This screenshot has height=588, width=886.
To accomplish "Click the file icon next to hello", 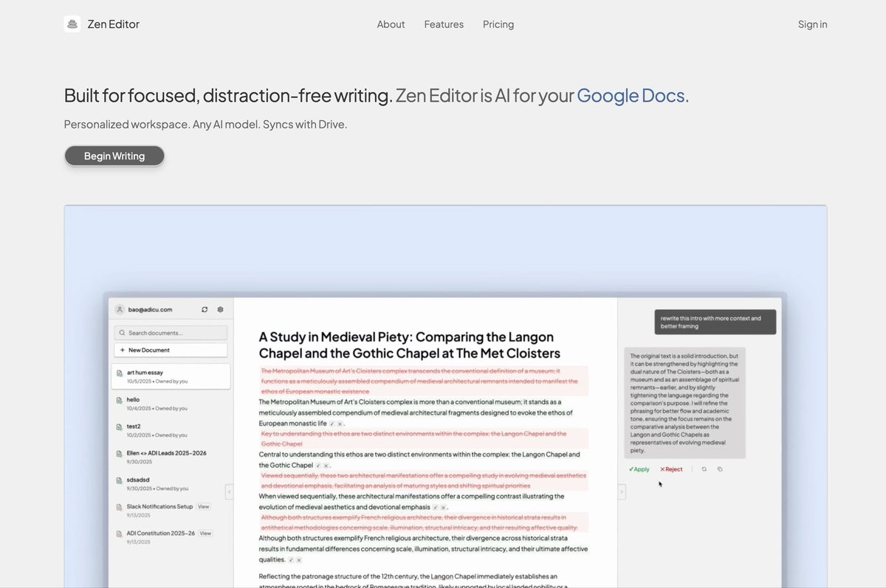I will [120, 400].
